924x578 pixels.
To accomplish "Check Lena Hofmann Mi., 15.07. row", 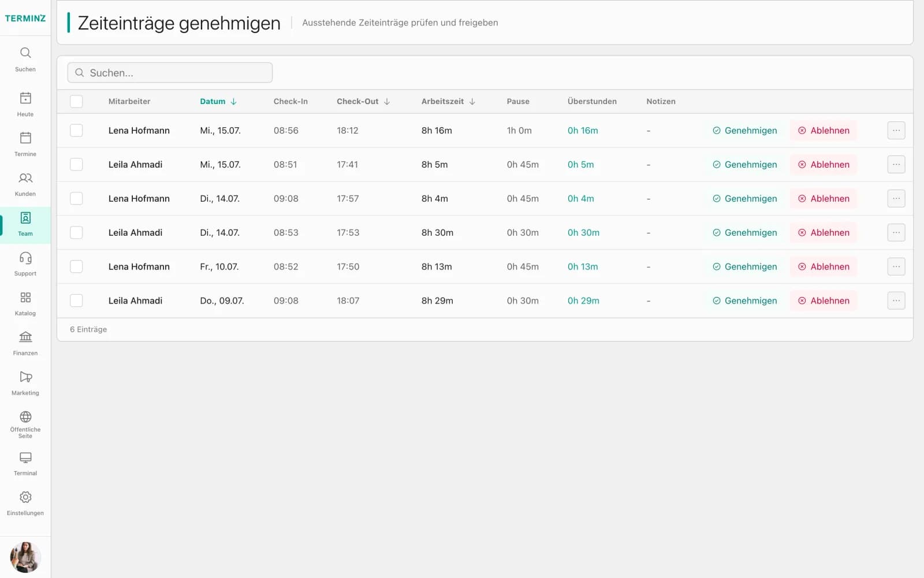I will (76, 131).
